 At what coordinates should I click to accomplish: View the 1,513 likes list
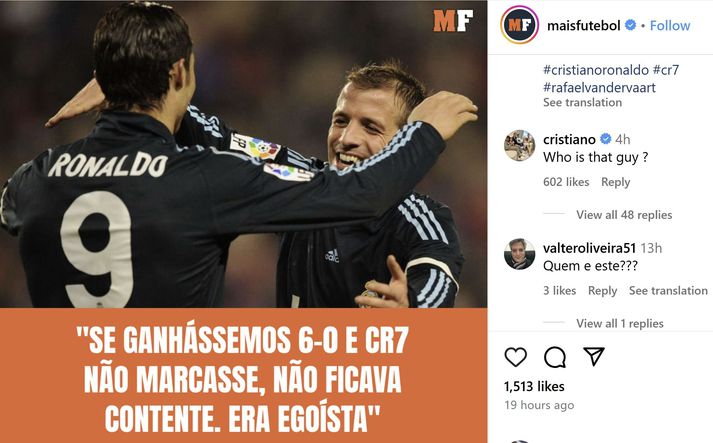[x=534, y=387]
